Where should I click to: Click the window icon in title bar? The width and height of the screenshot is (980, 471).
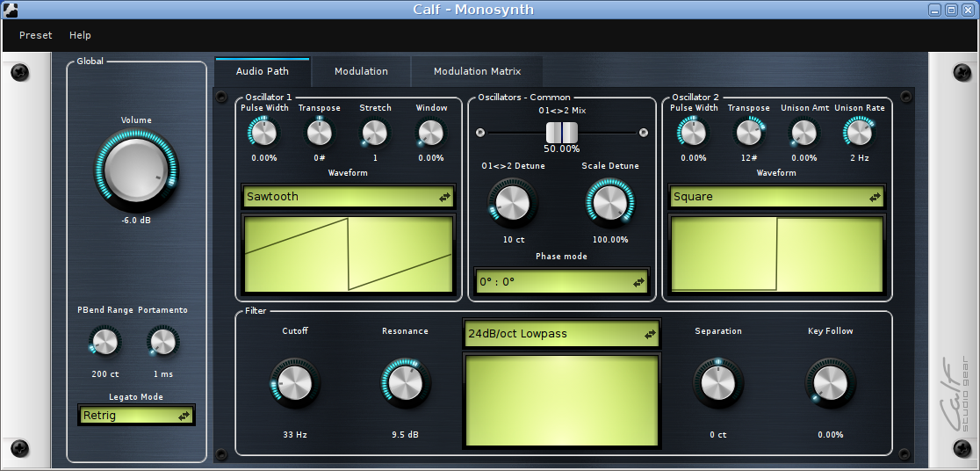[x=10, y=10]
